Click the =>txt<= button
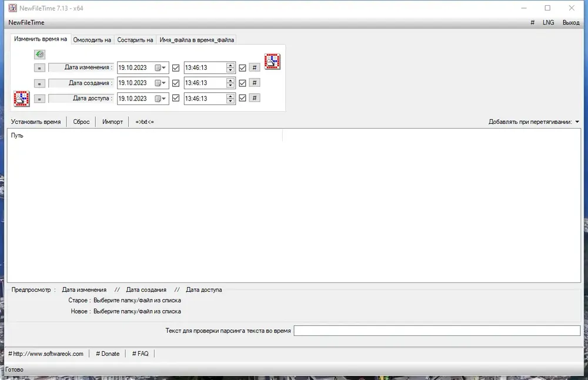Screen dimensions: 588x380 [x=145, y=122]
